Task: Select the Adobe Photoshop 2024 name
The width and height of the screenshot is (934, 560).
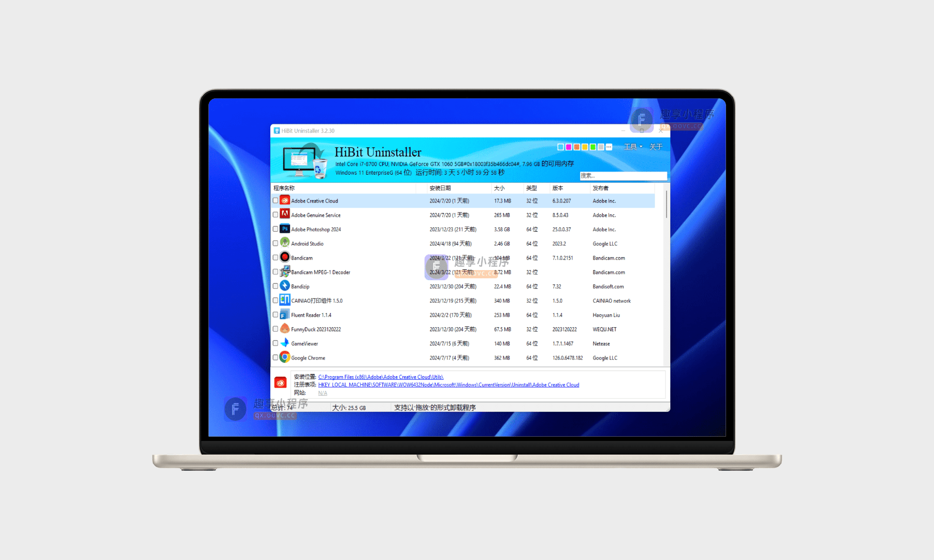Action: click(x=316, y=229)
